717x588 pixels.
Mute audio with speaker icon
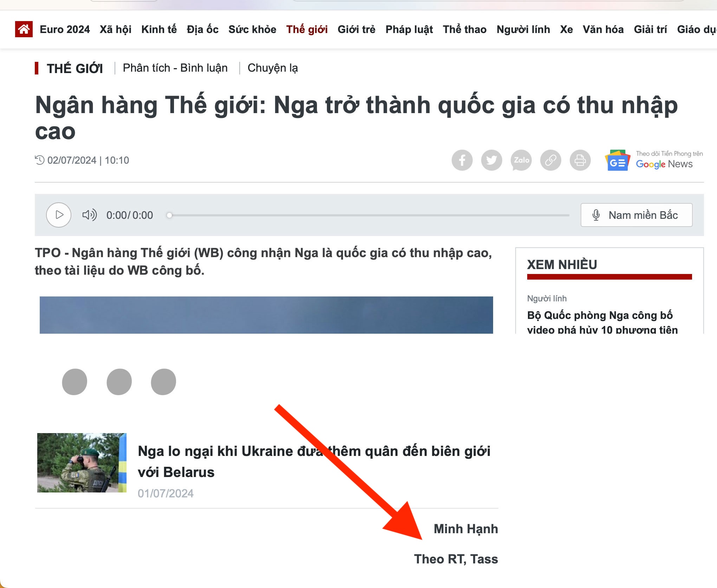click(x=89, y=215)
